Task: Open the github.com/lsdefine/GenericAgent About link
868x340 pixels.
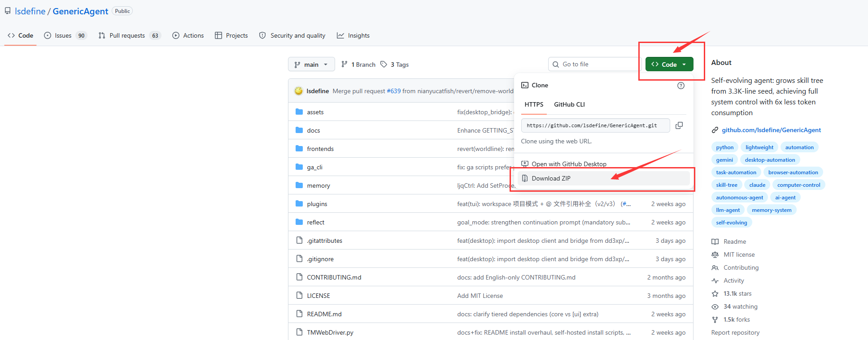Action: coord(771,130)
